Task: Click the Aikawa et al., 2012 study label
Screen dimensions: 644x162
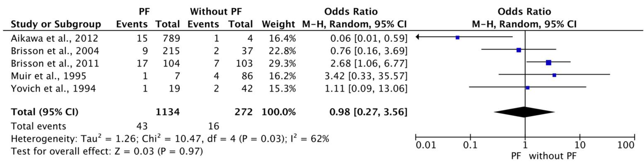Action: [x=55, y=38]
